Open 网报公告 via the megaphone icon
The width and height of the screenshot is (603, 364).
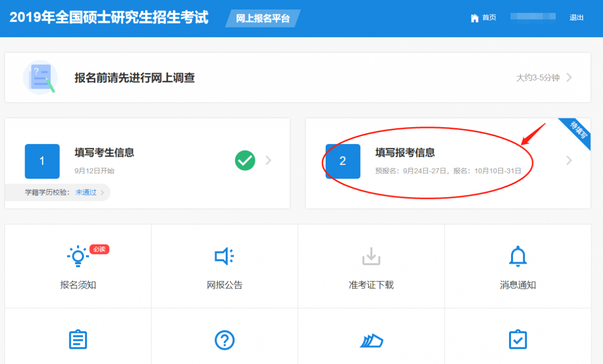click(x=225, y=256)
